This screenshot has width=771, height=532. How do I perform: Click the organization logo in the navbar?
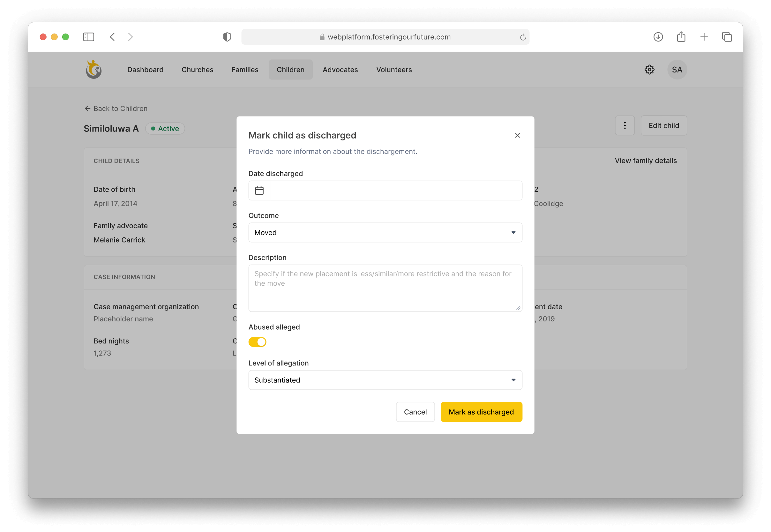[93, 70]
